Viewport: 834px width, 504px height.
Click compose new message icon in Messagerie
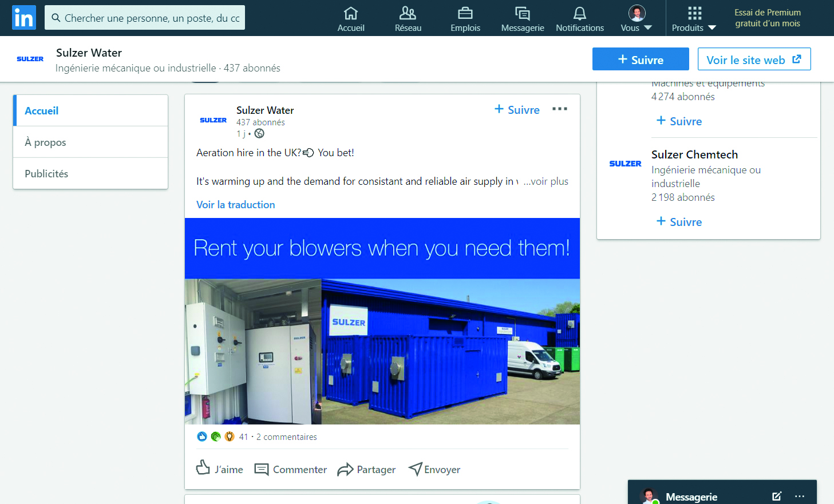coord(777,496)
